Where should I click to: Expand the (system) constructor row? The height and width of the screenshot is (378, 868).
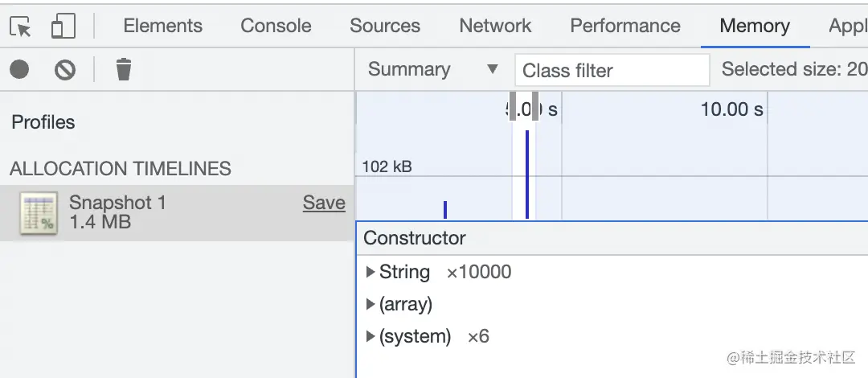371,336
